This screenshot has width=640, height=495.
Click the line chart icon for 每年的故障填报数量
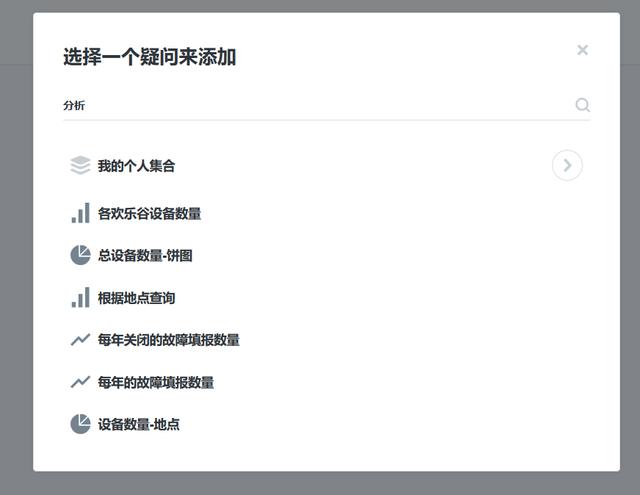pos(80,382)
